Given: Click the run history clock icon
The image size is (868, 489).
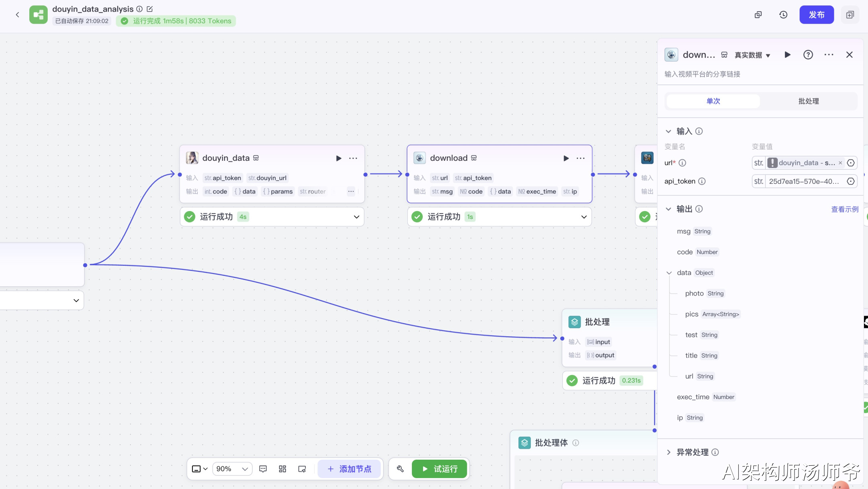Looking at the screenshot, I should click(783, 15).
